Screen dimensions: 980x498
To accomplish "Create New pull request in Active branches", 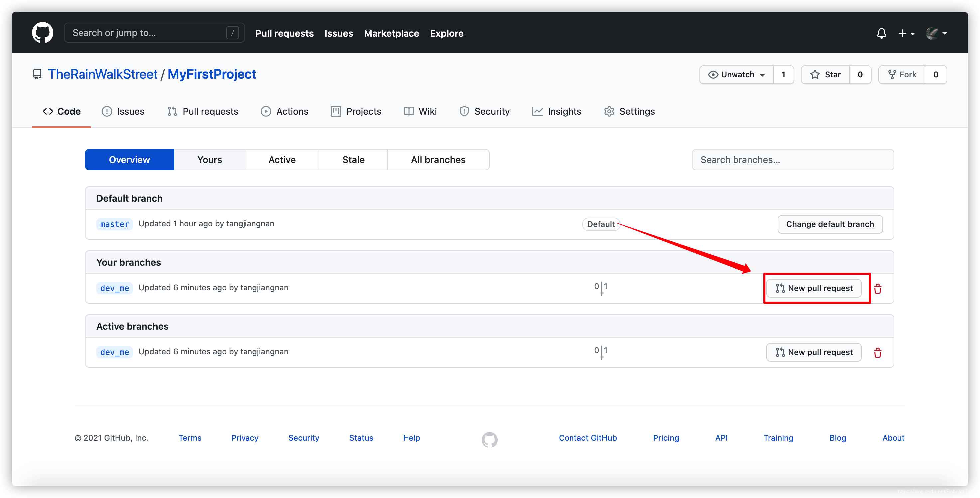I will pyautogui.click(x=814, y=352).
